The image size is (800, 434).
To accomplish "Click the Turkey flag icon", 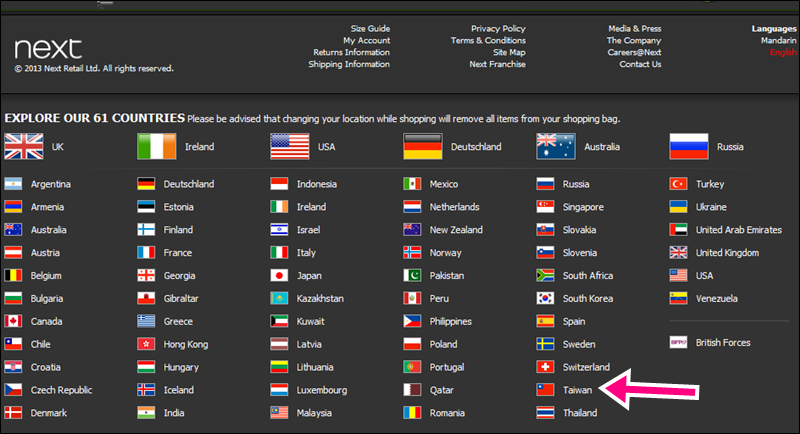I will [x=679, y=184].
